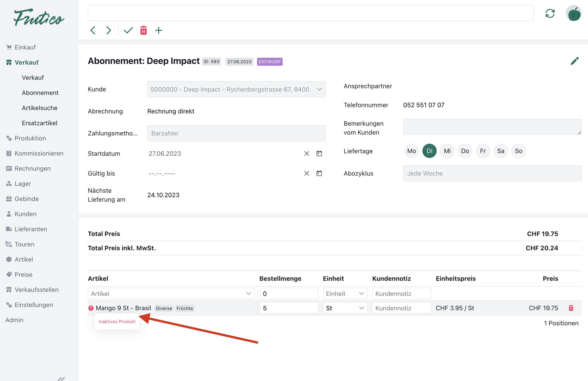
Task: Click the top search field
Action: [x=310, y=13]
